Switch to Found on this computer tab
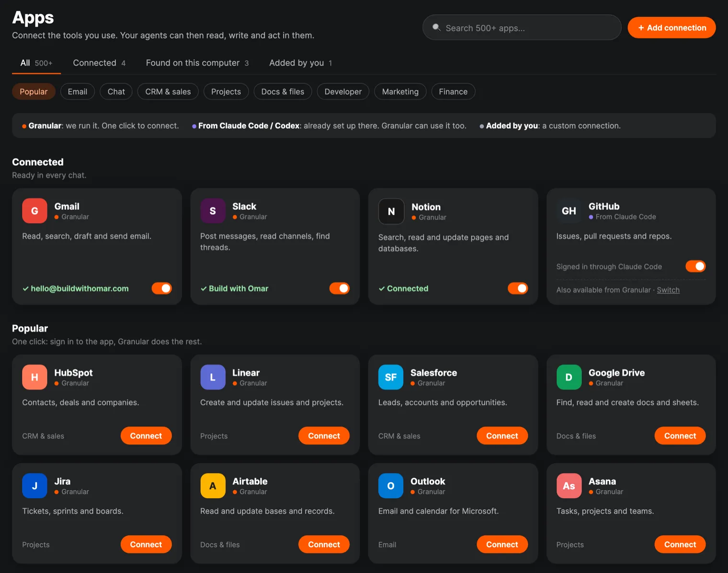Screen dimensions: 728x573 (x=197, y=63)
